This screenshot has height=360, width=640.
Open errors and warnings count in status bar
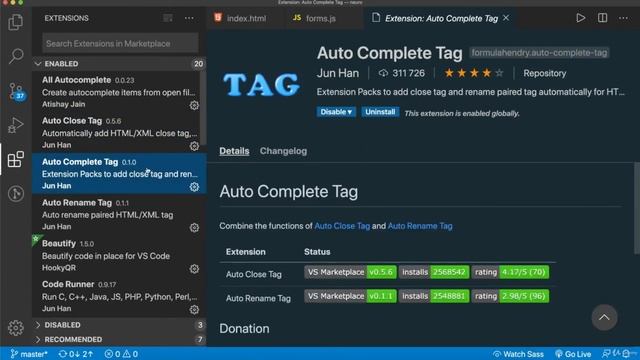(121, 354)
